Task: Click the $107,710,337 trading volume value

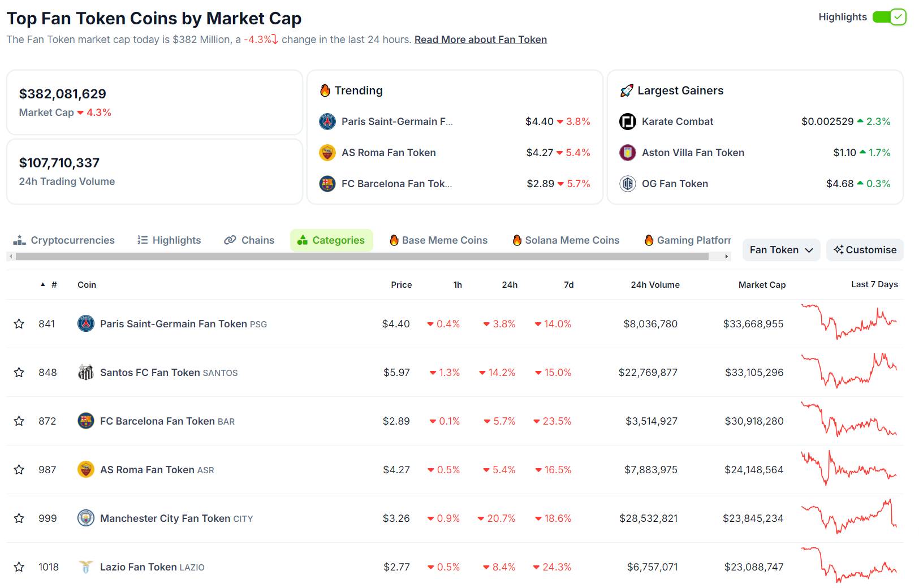Action: point(59,163)
